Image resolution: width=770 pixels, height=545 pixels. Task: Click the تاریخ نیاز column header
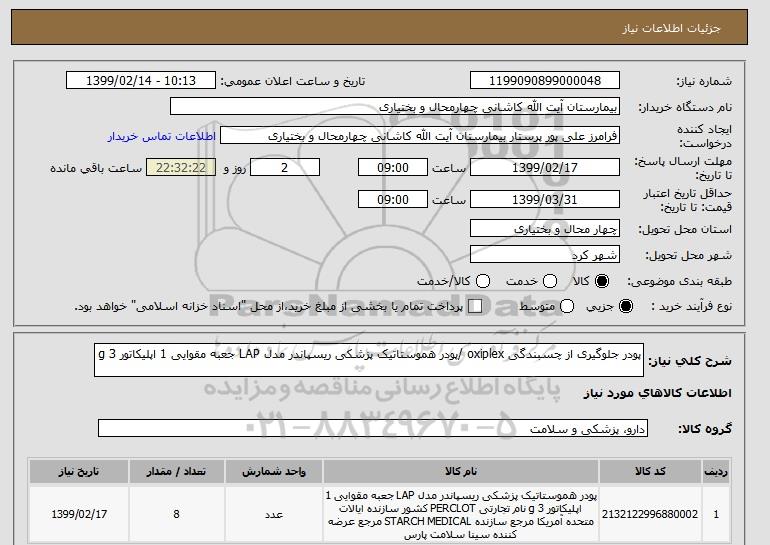pos(79,471)
